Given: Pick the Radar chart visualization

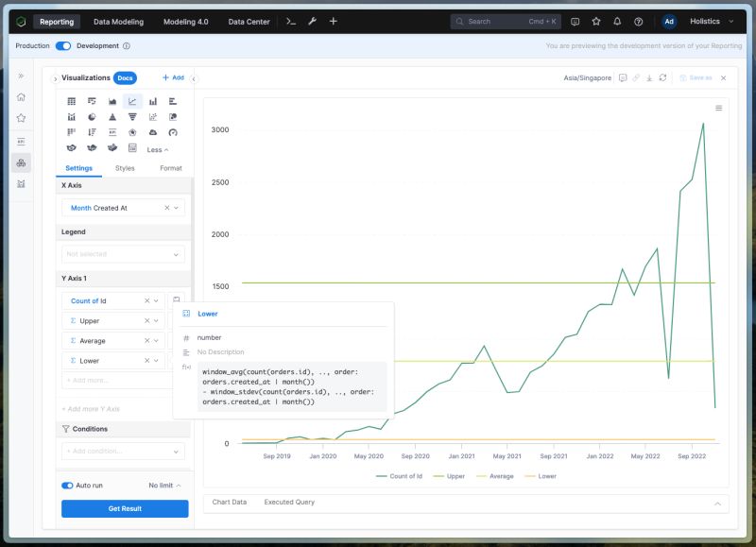Looking at the screenshot, I should point(132,132).
